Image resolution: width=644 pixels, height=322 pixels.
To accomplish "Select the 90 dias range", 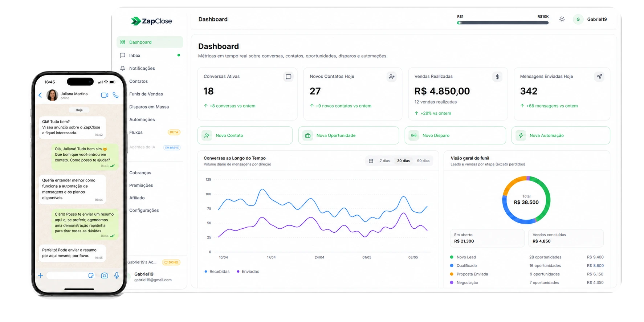I will pyautogui.click(x=423, y=161).
